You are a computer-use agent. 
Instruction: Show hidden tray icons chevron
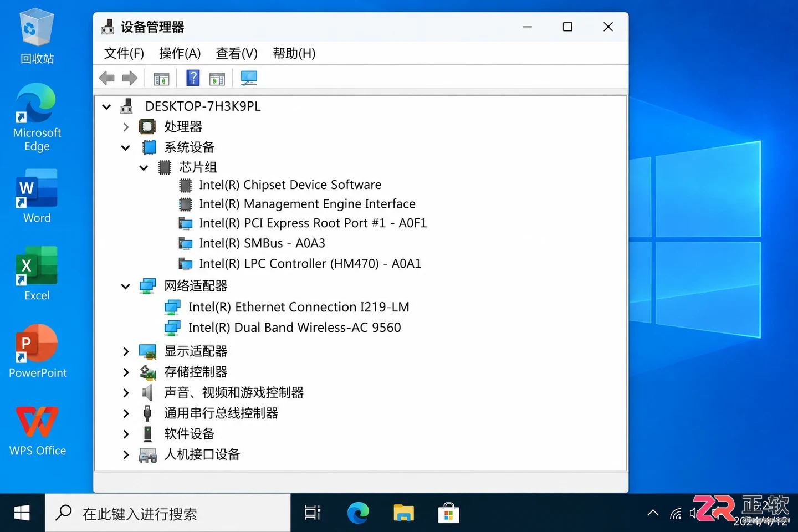[653, 513]
